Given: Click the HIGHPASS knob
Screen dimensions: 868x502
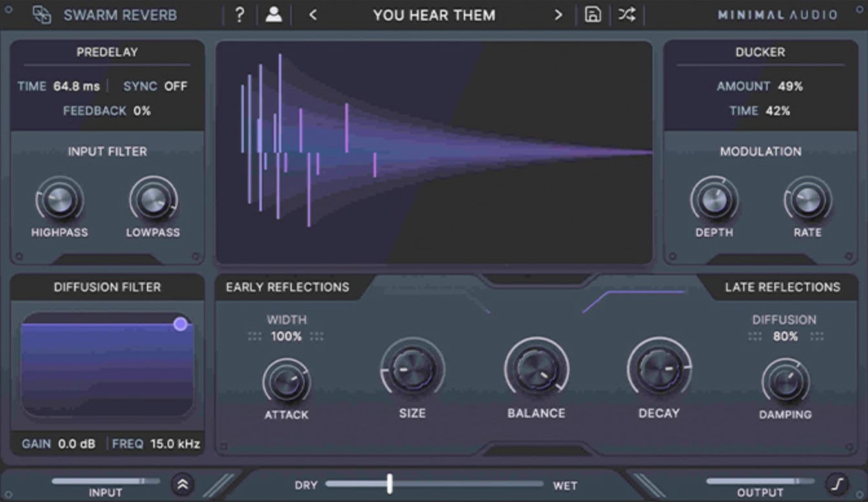Looking at the screenshot, I should pos(60,199).
